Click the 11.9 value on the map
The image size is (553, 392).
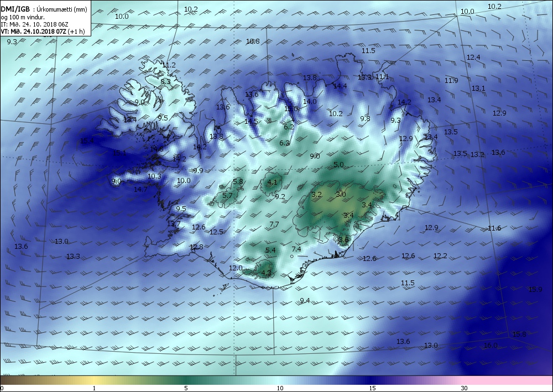451,80
